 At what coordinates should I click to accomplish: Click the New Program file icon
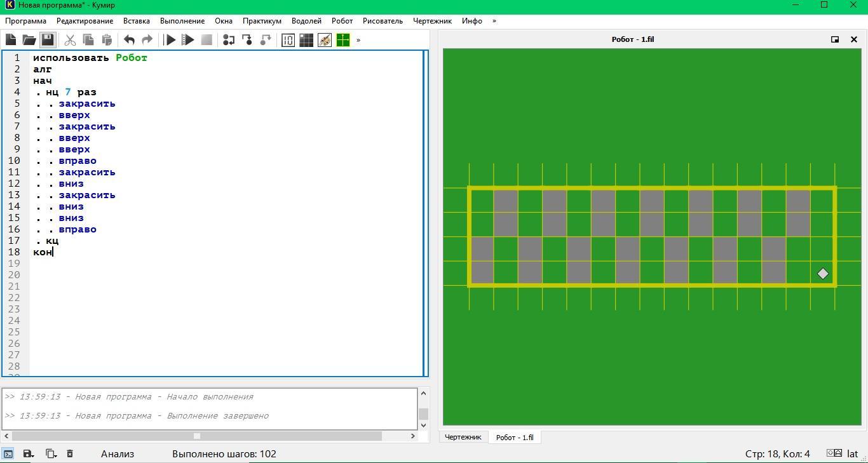click(x=11, y=40)
